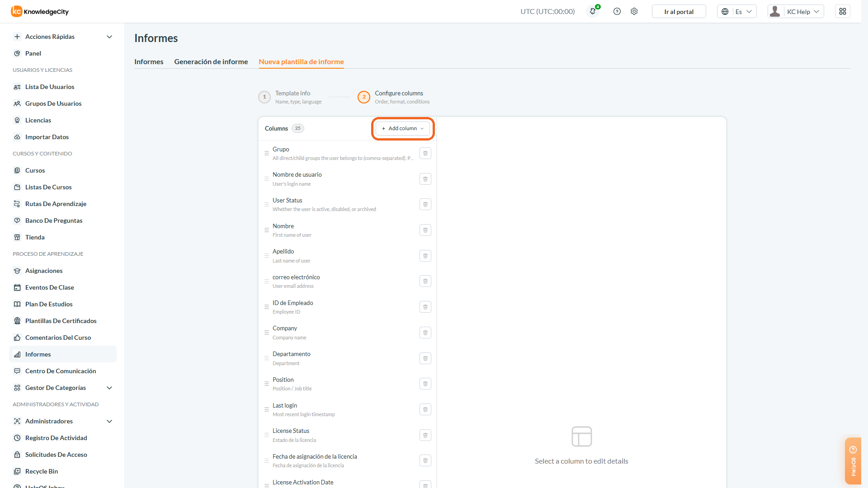Open the HelpOS help widget
The height and width of the screenshot is (488, 868).
[x=853, y=461]
